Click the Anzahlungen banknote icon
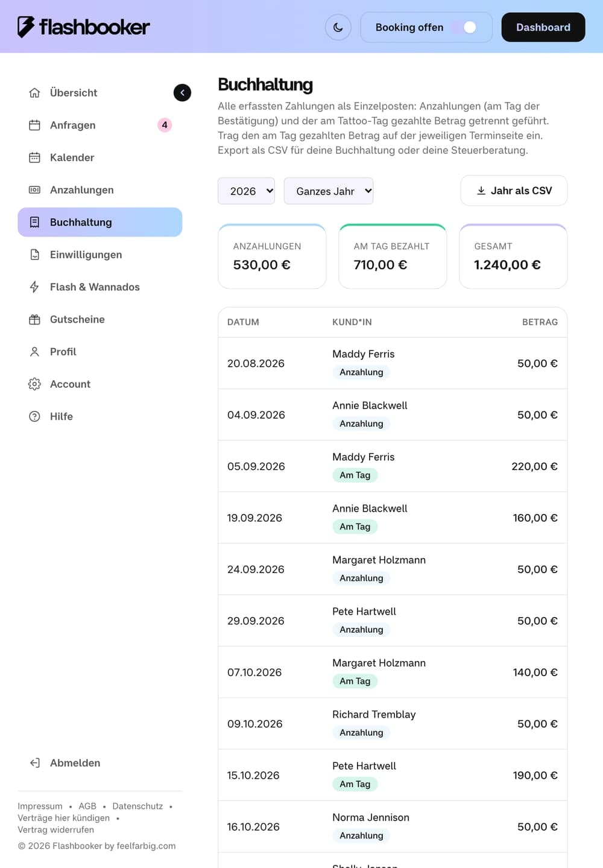This screenshot has height=868, width=603. [34, 190]
